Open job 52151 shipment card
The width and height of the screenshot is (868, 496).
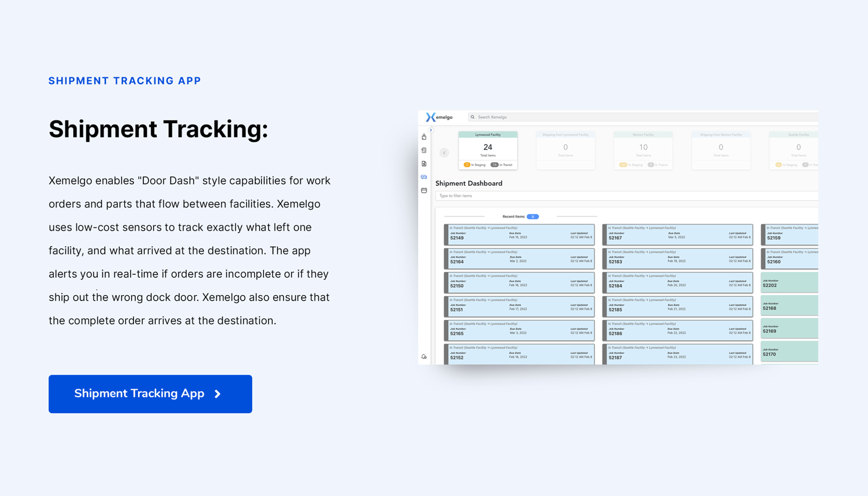click(x=519, y=307)
